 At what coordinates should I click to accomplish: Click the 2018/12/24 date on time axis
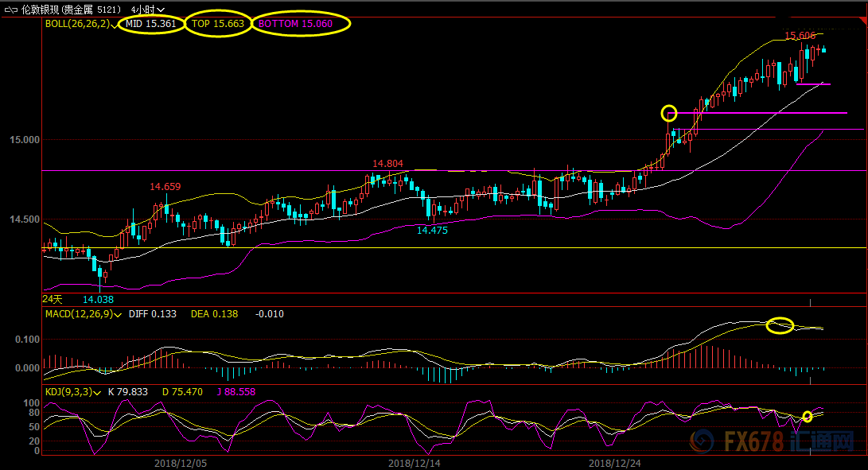click(x=614, y=462)
